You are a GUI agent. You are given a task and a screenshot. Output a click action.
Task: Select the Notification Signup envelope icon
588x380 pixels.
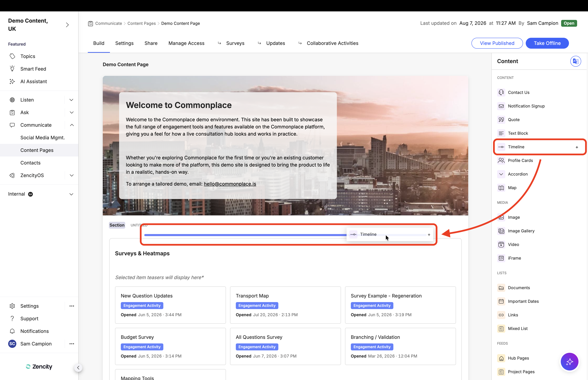pyautogui.click(x=501, y=106)
